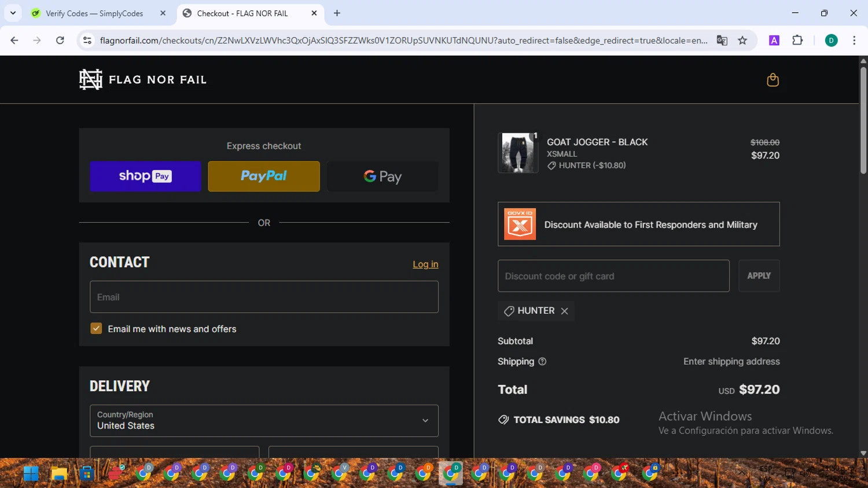
Task: Open the GovX ID discount banner
Action: [638, 224]
